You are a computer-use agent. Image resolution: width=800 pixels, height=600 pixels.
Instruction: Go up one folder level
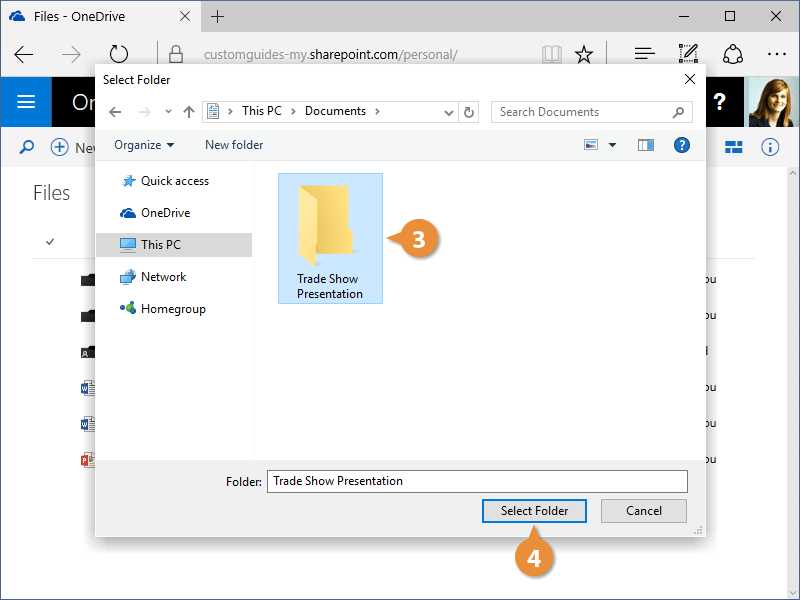point(189,112)
